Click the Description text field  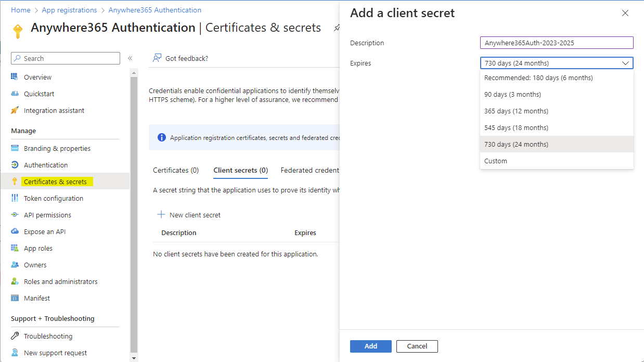click(557, 43)
